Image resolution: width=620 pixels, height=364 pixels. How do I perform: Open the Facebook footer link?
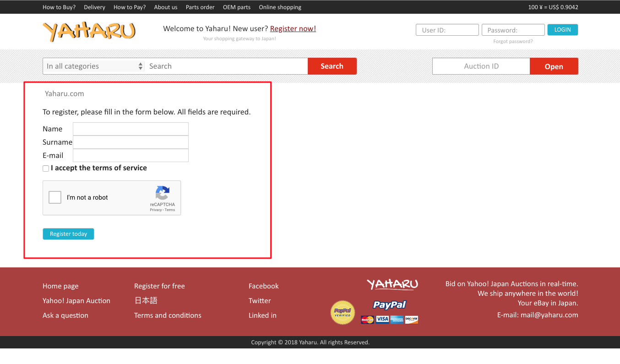[x=264, y=286]
